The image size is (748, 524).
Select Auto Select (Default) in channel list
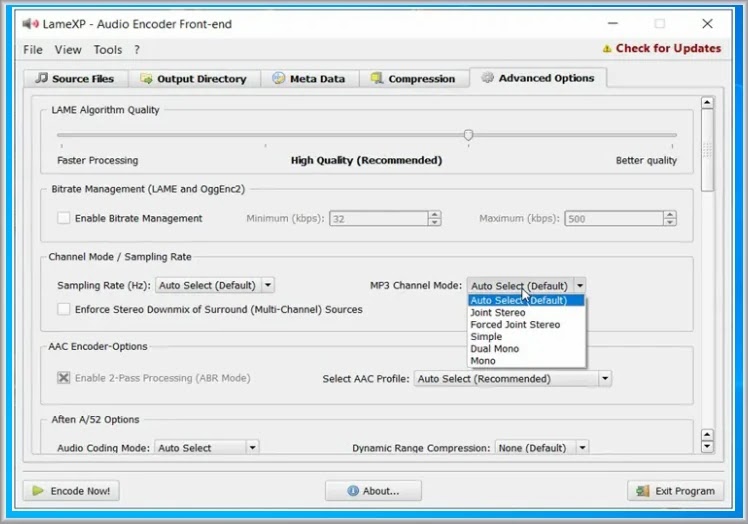(x=526, y=300)
